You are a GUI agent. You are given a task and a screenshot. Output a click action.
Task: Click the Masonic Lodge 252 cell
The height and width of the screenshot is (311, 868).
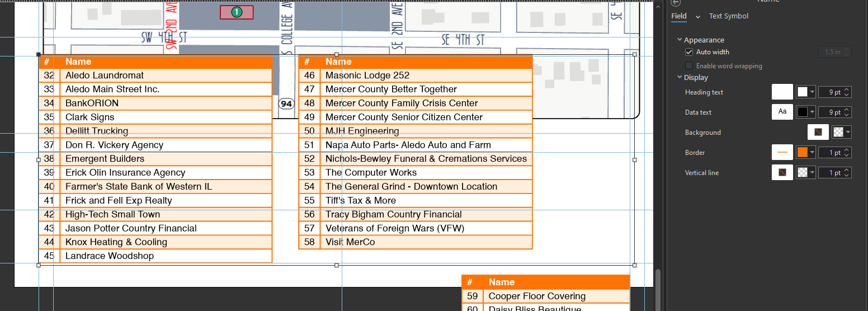pos(426,75)
